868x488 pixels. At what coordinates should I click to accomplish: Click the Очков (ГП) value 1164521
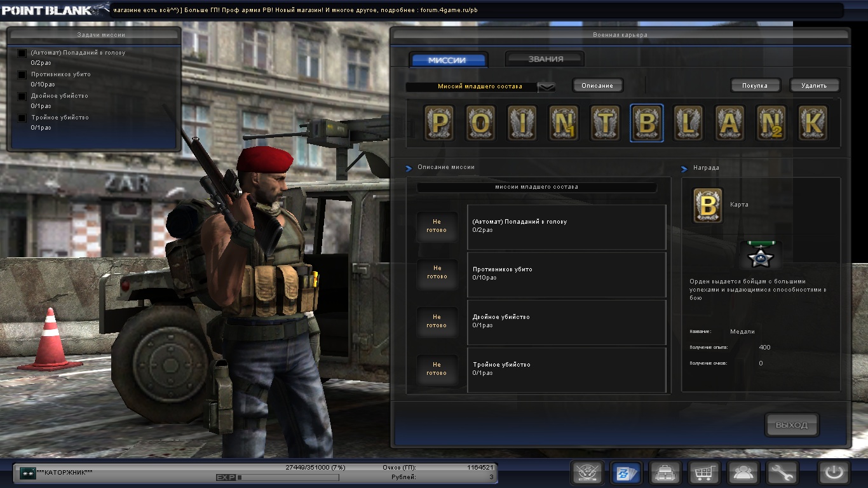(480, 468)
